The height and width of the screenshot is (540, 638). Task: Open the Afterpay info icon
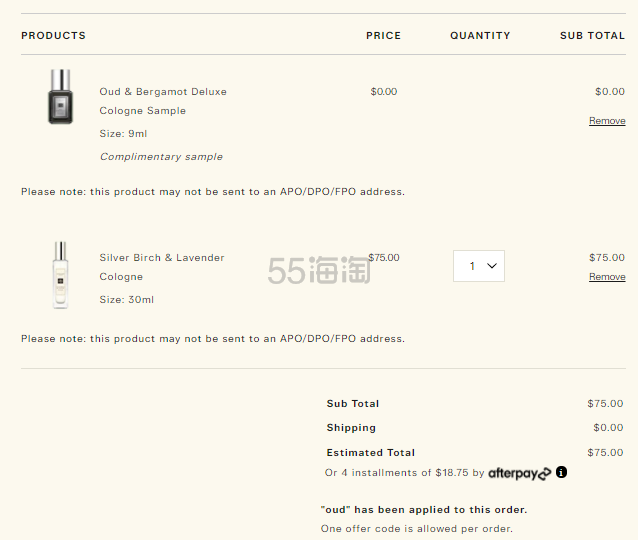coord(561,472)
